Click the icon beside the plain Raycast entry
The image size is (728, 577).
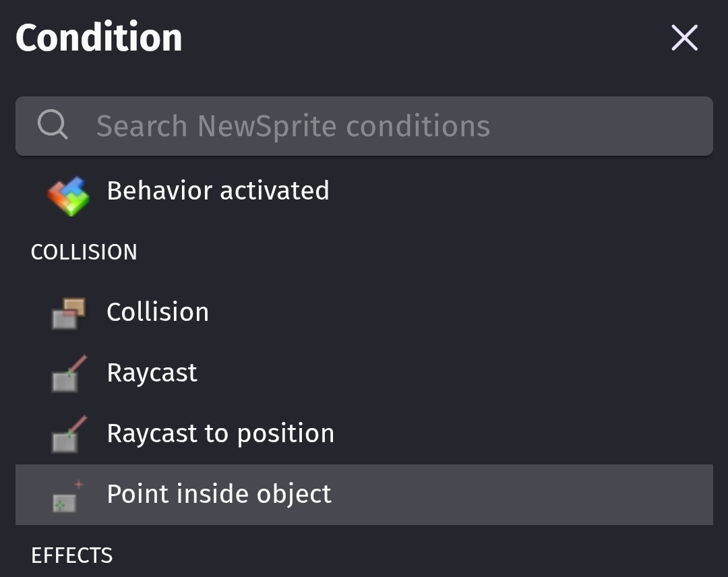pos(69,374)
